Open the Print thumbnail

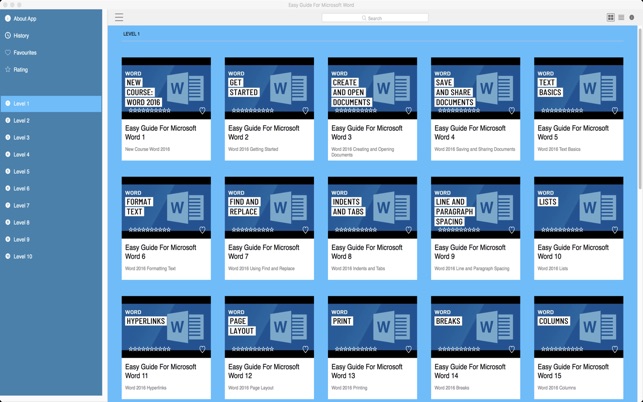(372, 327)
